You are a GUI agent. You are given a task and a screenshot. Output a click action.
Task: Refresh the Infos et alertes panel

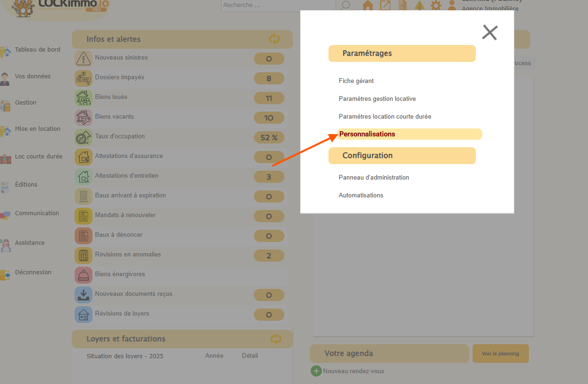[275, 39]
